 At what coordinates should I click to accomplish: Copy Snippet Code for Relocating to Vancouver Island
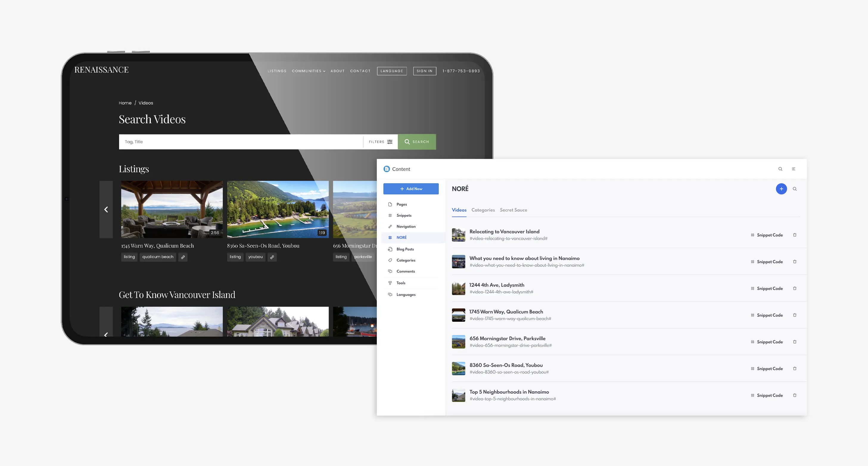coord(767,235)
